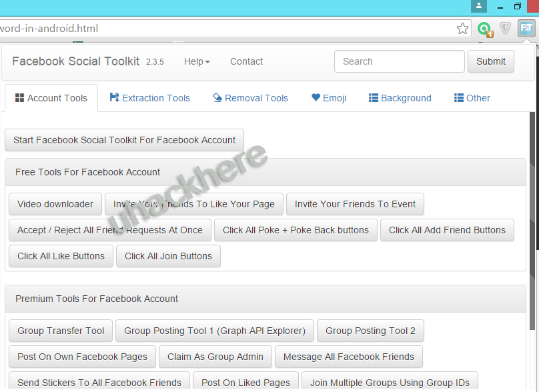
Task: Select Post On Own Facebook Pages
Action: [x=82, y=357]
